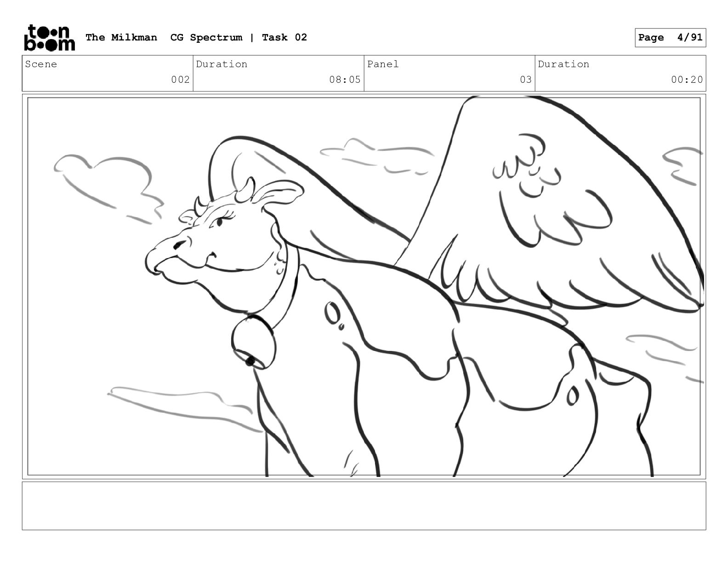
Task: Select the scene duration value '08:05'
Action: [345, 80]
